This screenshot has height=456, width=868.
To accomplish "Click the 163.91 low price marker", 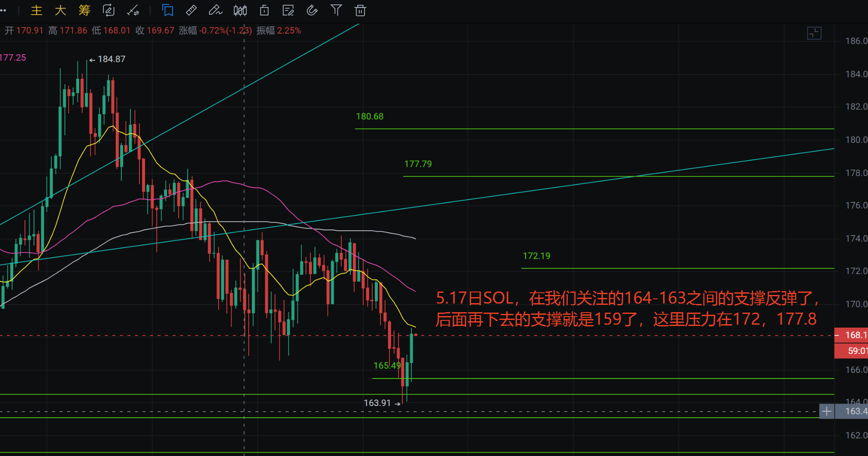I will click(382, 403).
